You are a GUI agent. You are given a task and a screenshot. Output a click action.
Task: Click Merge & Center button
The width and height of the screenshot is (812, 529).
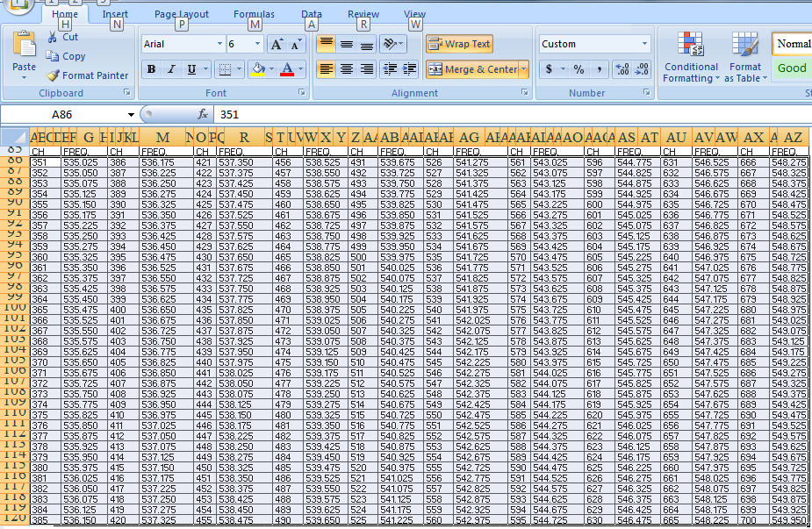[x=473, y=68]
